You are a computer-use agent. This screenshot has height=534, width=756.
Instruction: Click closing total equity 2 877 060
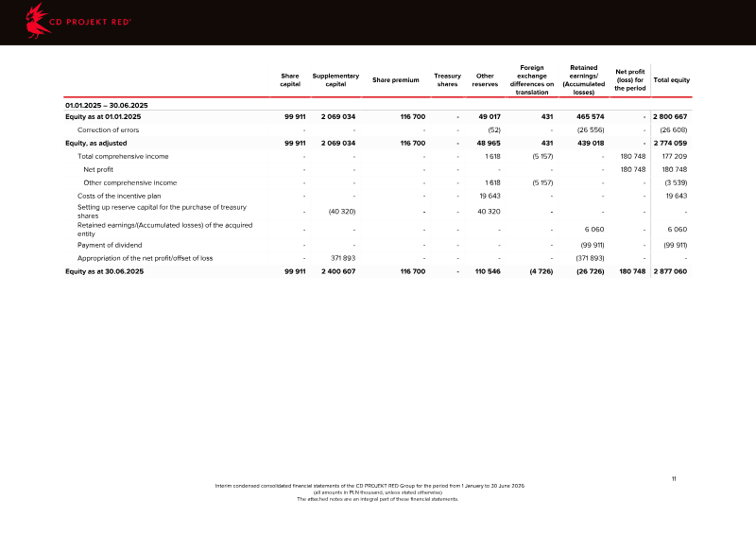click(x=670, y=271)
